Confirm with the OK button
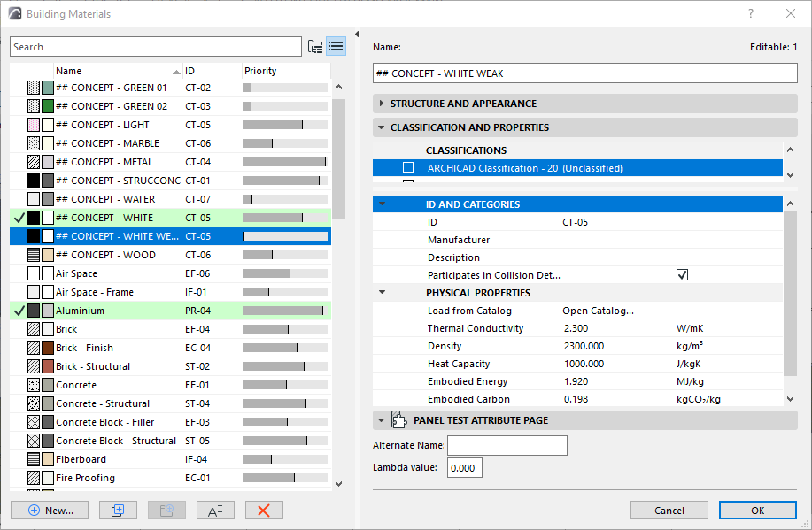 tap(758, 511)
